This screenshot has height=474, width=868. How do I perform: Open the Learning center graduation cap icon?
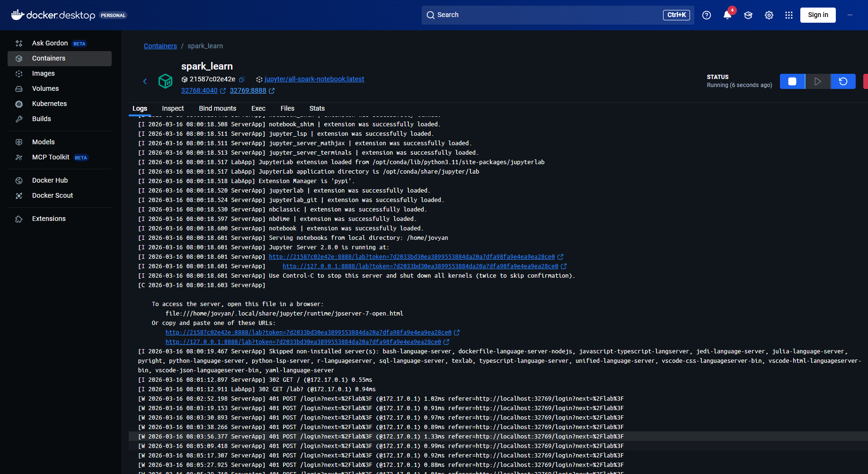click(x=748, y=15)
